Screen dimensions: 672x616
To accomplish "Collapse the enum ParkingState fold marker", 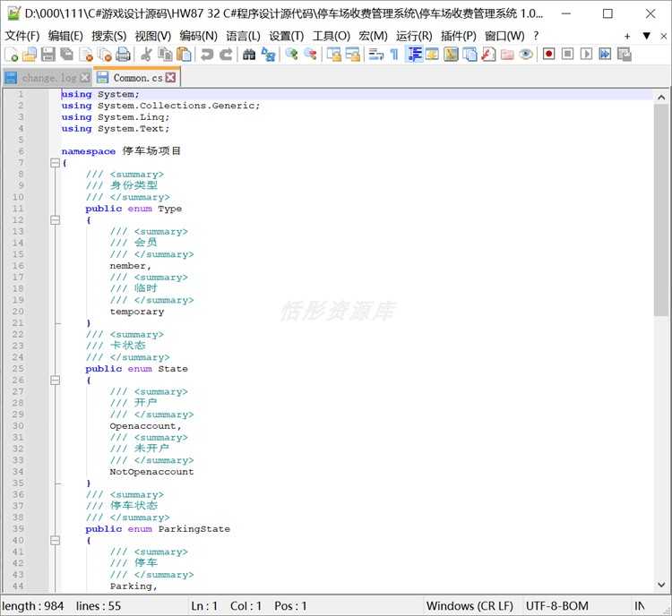I will tap(55, 541).
